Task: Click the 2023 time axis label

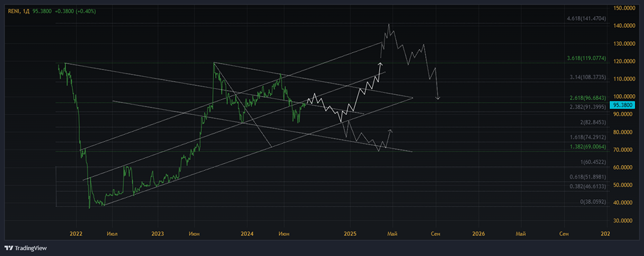Action: pyautogui.click(x=157, y=234)
